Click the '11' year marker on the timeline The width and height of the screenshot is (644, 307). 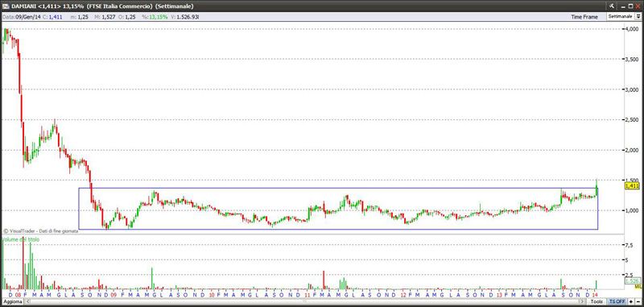[308, 295]
